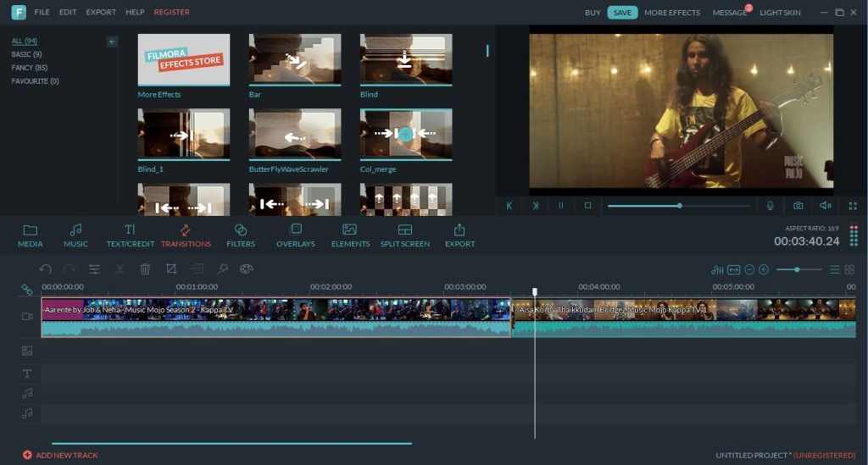The height and width of the screenshot is (465, 868).
Task: Select the Aarente by Job & Neha clip
Action: pos(275,318)
